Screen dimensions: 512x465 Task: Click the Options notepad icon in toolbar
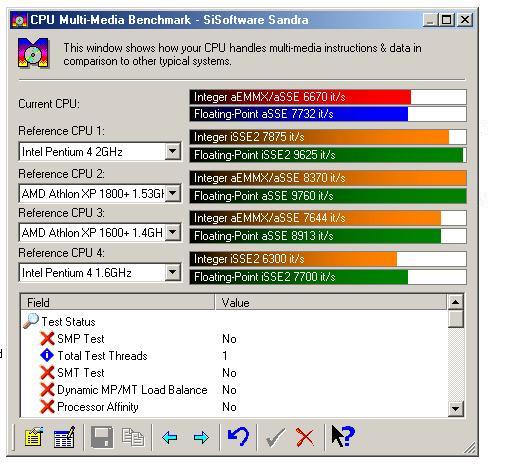(x=34, y=437)
